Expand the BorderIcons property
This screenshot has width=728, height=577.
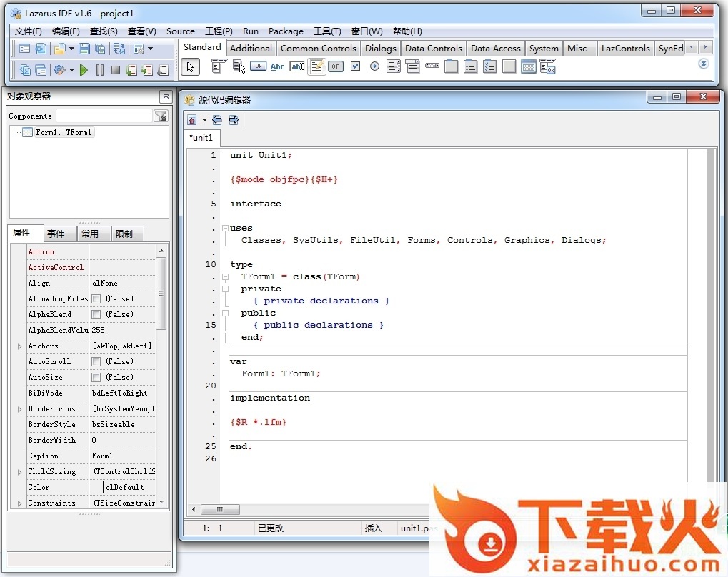point(19,409)
